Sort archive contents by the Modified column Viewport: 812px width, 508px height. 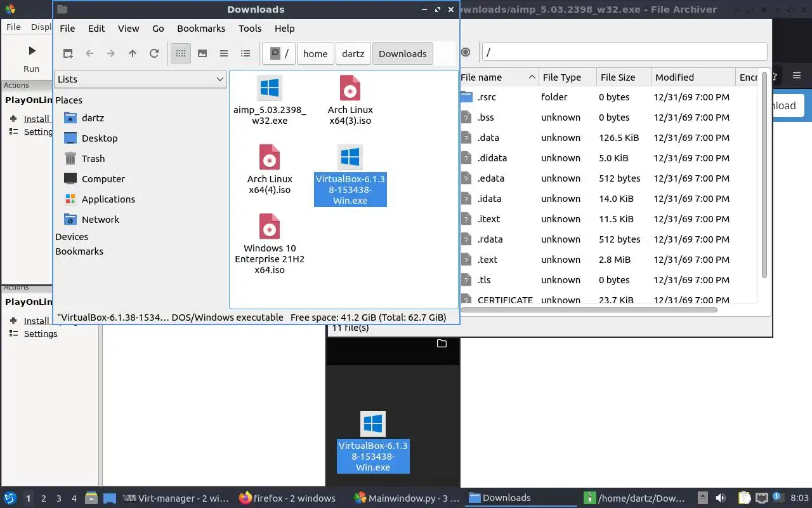point(693,77)
